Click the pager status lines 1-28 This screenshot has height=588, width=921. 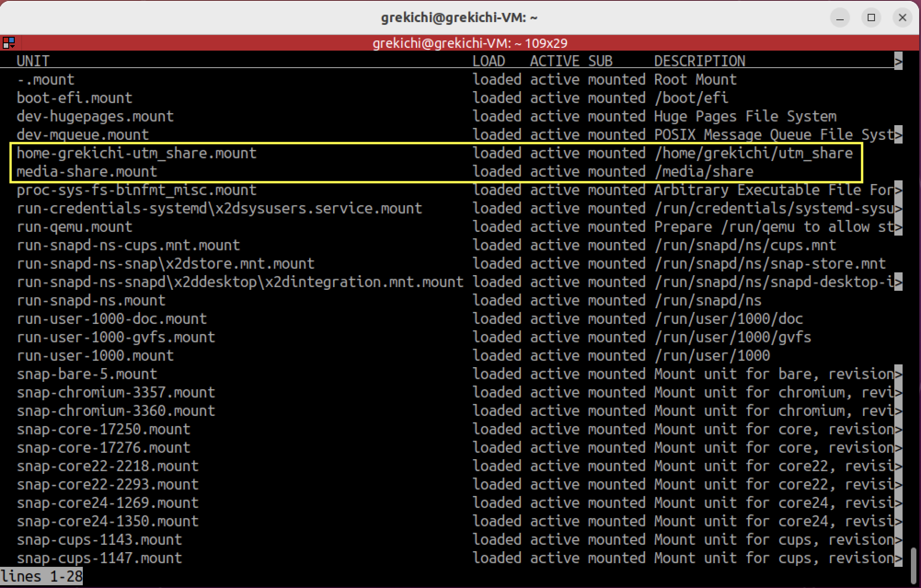(x=41, y=576)
